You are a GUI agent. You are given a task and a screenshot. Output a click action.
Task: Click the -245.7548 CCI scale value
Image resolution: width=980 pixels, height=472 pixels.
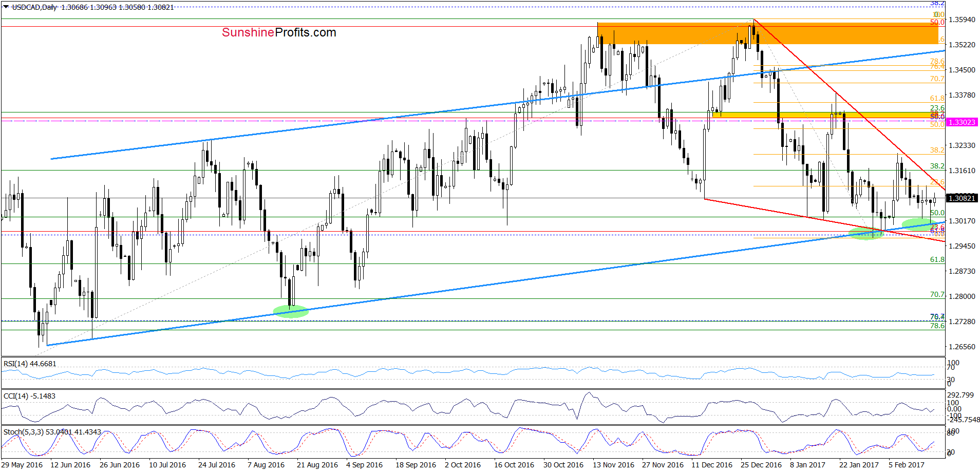tap(964, 420)
